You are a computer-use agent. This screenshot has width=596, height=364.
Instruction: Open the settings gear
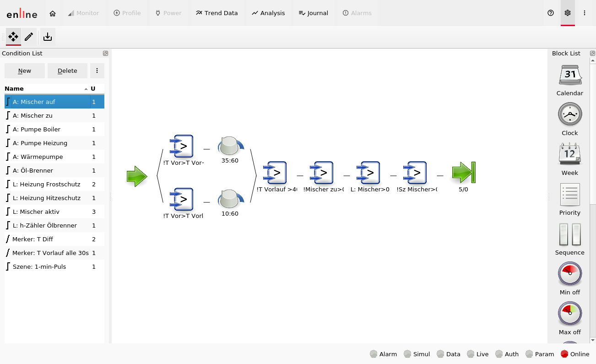(568, 13)
